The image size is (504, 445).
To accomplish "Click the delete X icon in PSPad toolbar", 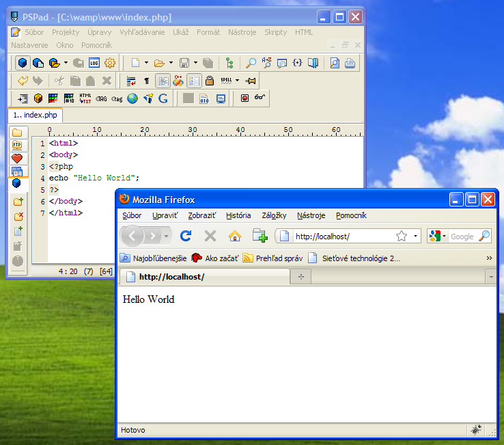I will [x=107, y=81].
